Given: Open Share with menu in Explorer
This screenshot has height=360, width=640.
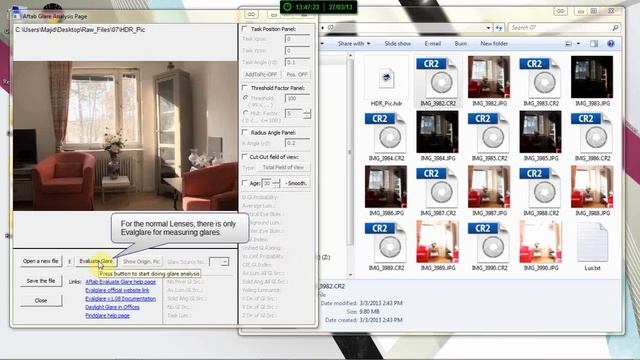Looking at the screenshot, I should pos(354,44).
